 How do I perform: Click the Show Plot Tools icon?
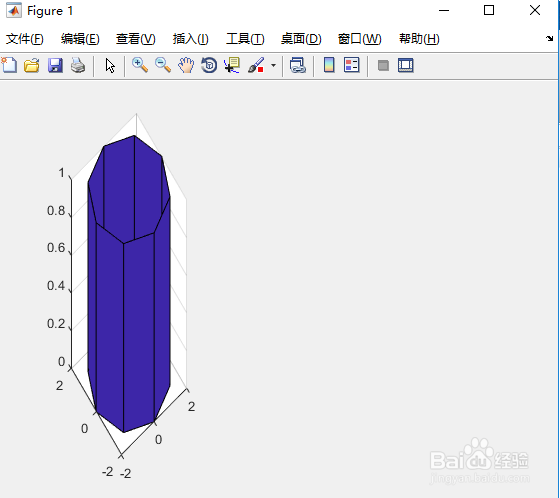(406, 66)
